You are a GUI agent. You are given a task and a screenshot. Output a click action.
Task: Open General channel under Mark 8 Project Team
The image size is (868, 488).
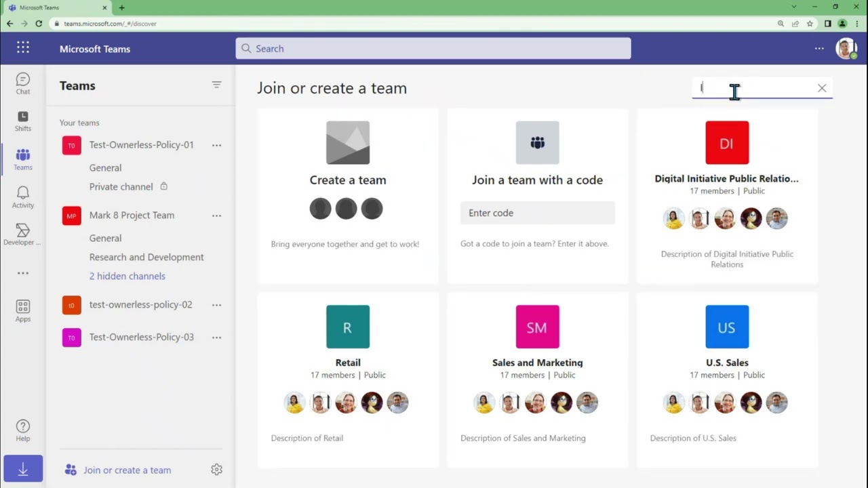[x=105, y=238]
